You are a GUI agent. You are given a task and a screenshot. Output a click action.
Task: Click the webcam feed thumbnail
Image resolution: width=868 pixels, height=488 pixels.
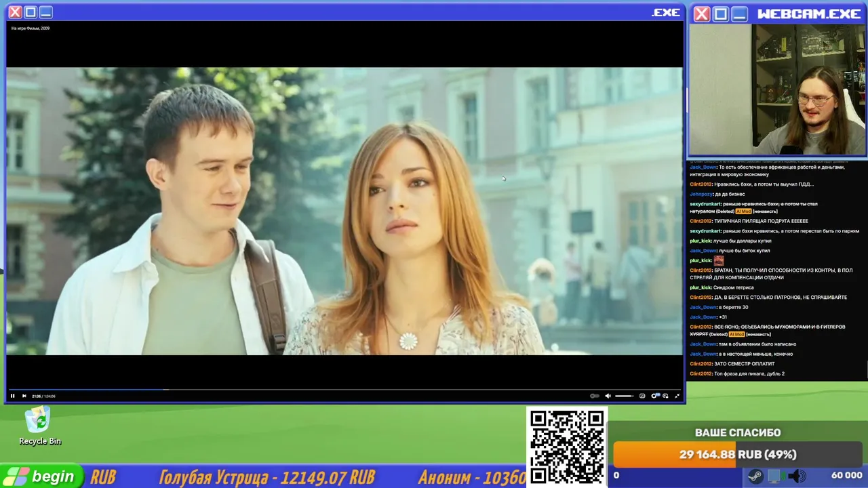pyautogui.click(x=778, y=89)
